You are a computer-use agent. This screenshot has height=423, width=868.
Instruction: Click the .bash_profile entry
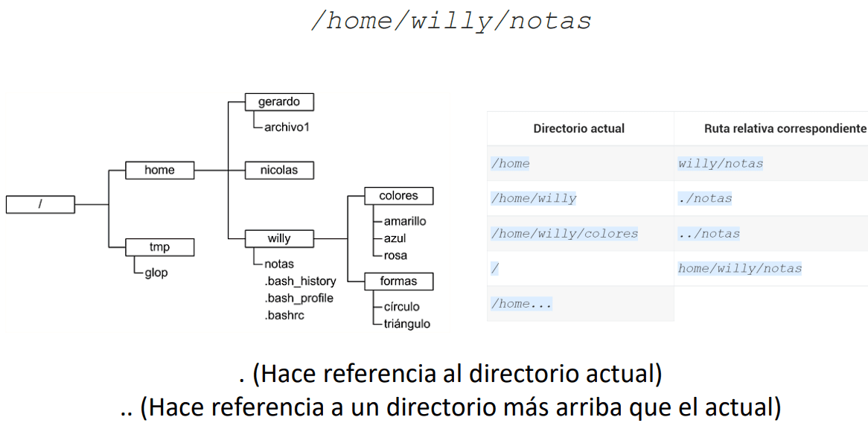299,299
